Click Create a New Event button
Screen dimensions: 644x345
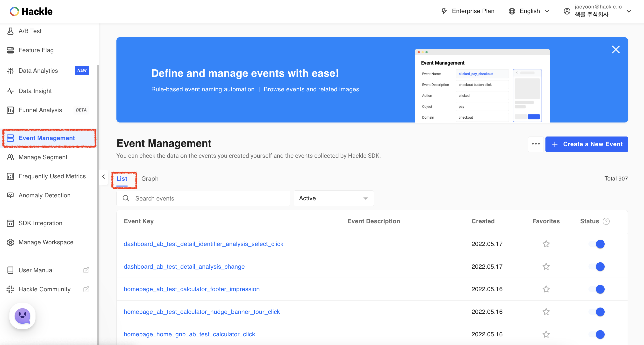tap(586, 144)
